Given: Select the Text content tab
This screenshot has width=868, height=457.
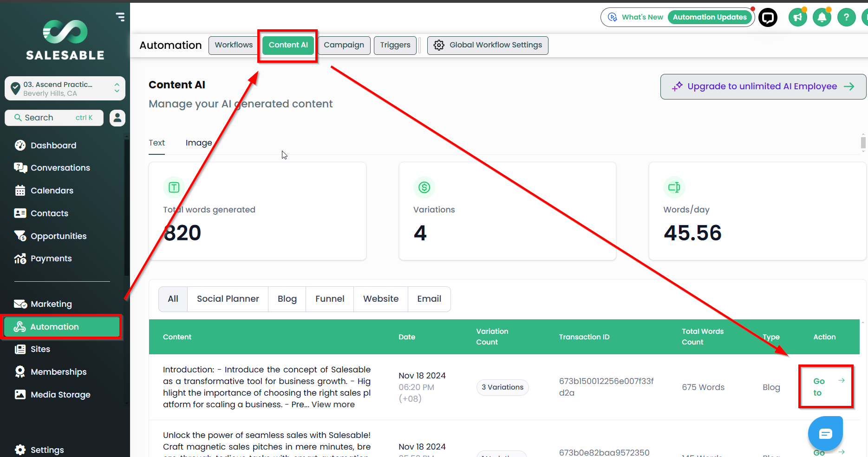Looking at the screenshot, I should click(x=157, y=143).
